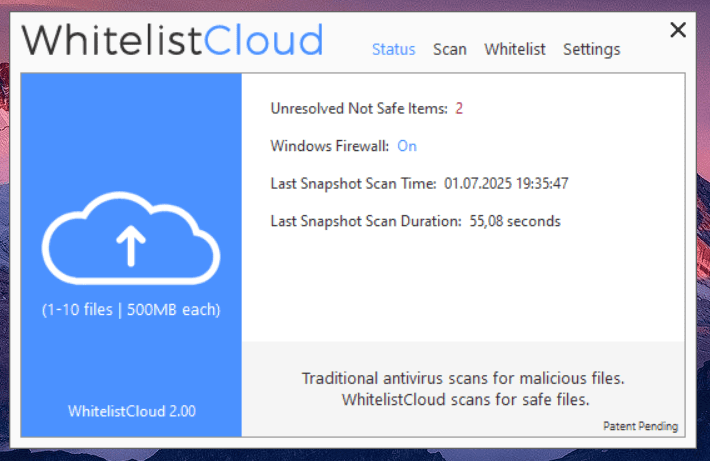Switch to the Status tab
710x461 pixels.
(x=393, y=49)
